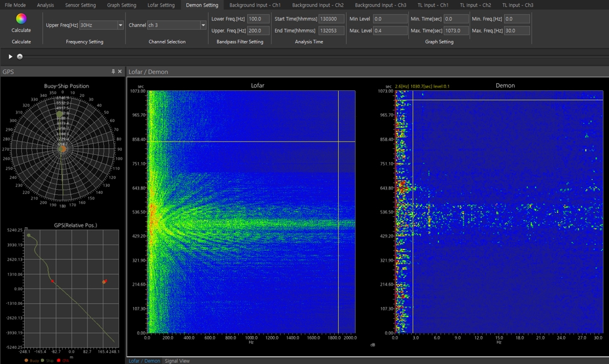Click the Max. Level input field
Screen dimensions: 609x364
(390, 30)
